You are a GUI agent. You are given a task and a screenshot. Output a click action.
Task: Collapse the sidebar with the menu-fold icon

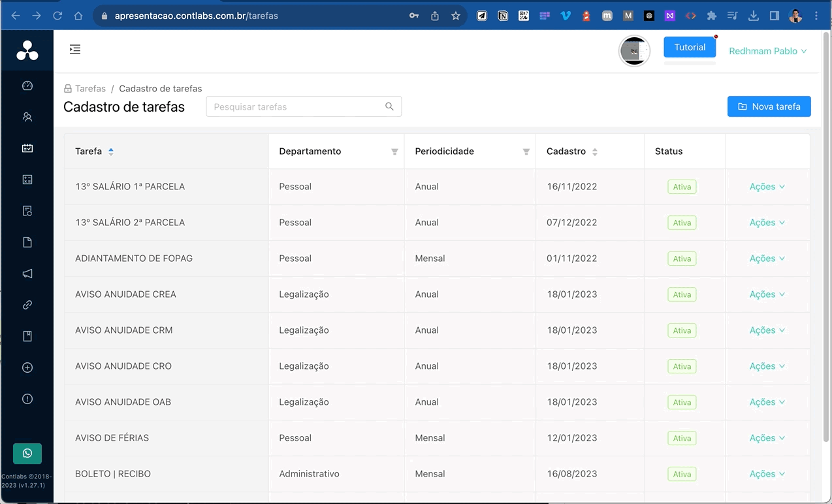[75, 50]
